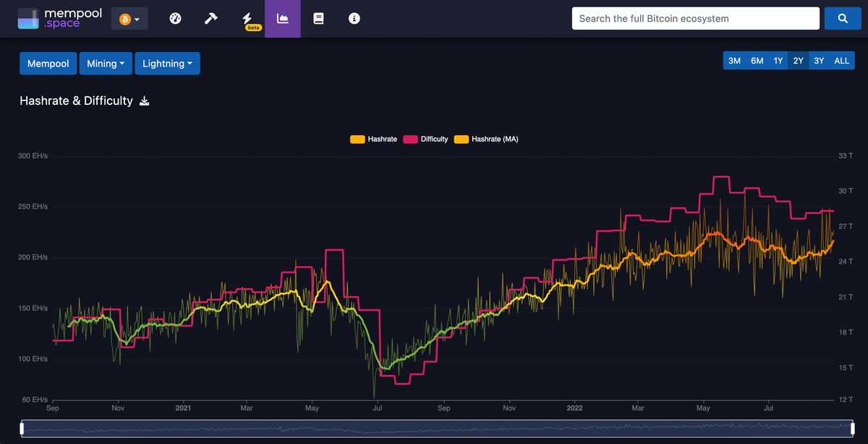Toggle the Hashrate (MA) legend series
Viewport: 868px width, 444px height.
click(x=486, y=139)
